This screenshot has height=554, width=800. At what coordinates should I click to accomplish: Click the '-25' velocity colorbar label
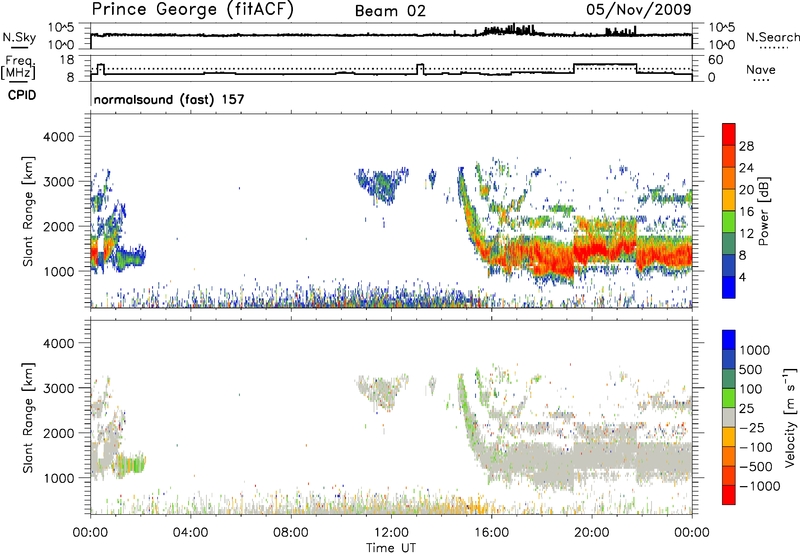coord(752,428)
